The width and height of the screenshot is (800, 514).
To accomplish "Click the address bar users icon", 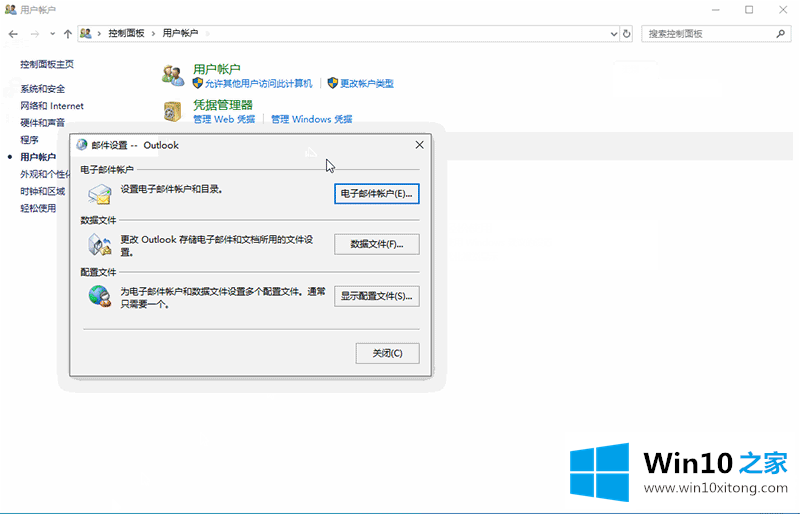I will pyautogui.click(x=86, y=33).
